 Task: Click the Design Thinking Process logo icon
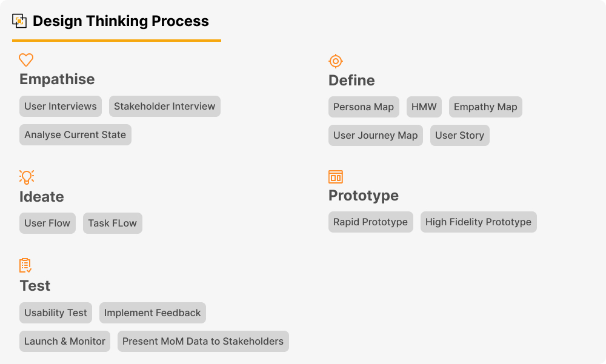coord(19,21)
